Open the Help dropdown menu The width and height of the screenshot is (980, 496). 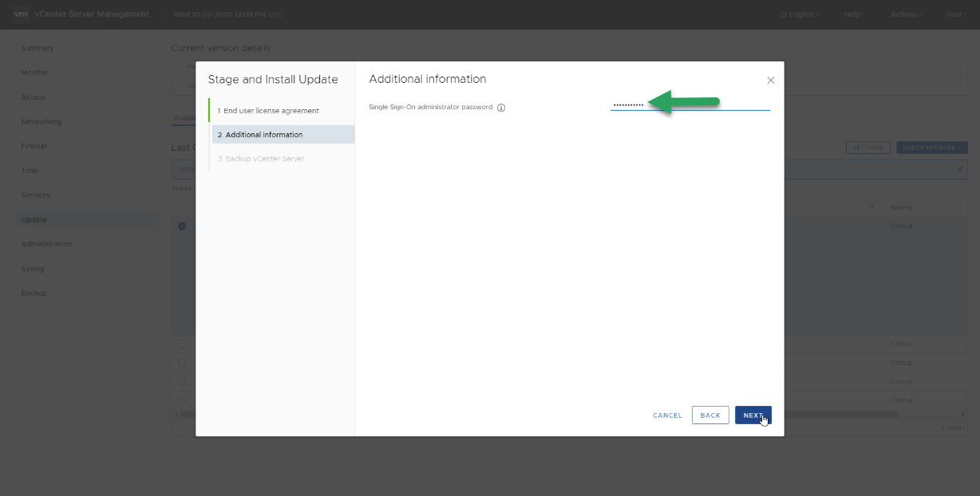coord(854,14)
